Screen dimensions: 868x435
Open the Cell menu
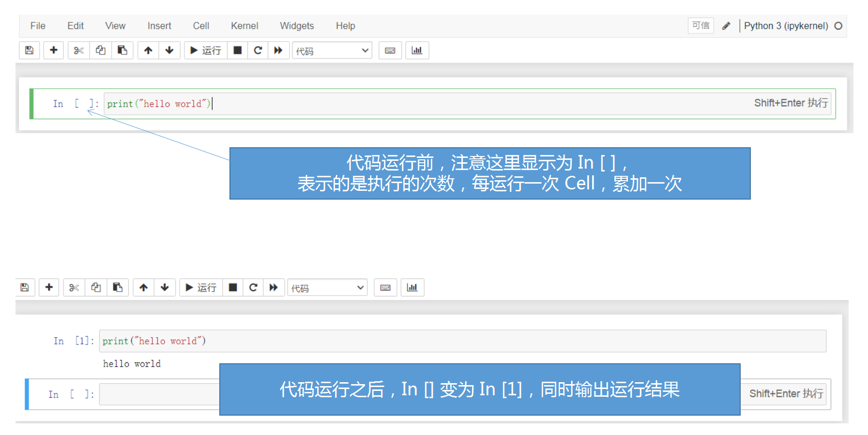coord(201,26)
